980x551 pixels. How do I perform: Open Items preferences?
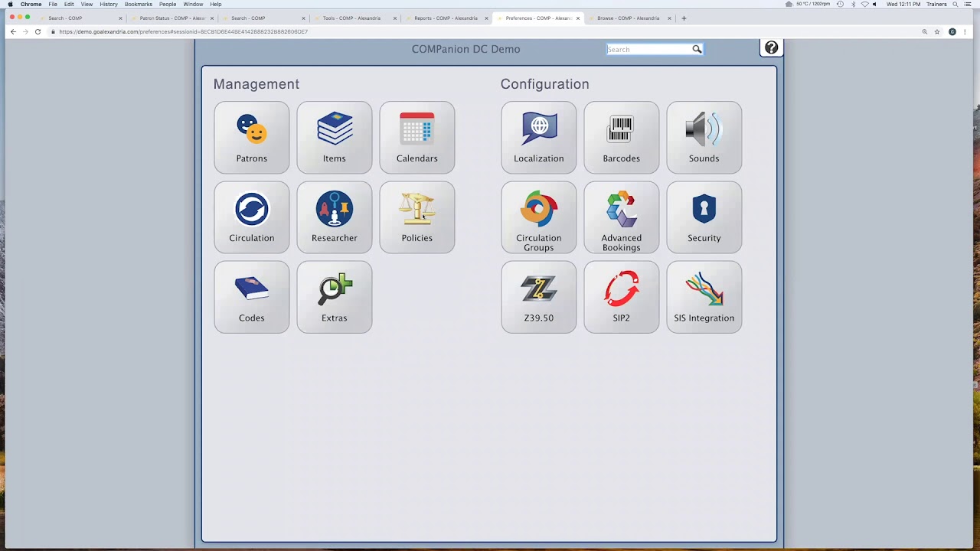coord(335,138)
